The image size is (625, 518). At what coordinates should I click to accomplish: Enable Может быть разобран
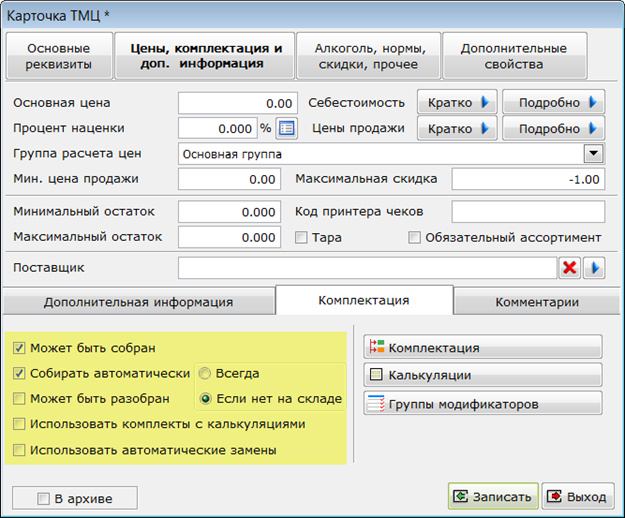coord(19,398)
